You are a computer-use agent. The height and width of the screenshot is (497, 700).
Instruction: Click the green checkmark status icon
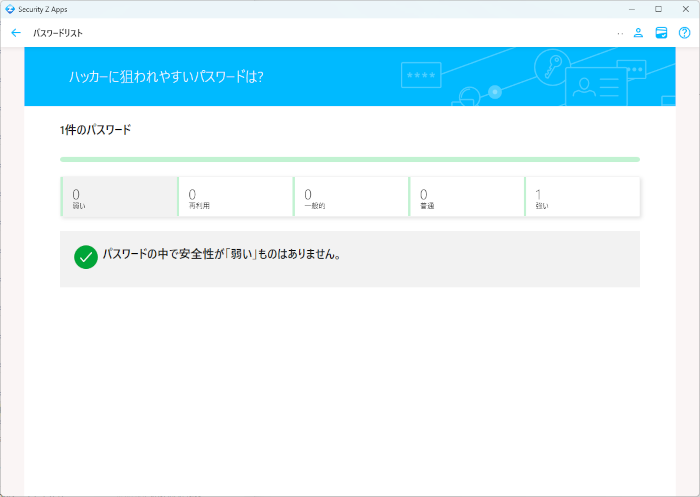[86, 257]
